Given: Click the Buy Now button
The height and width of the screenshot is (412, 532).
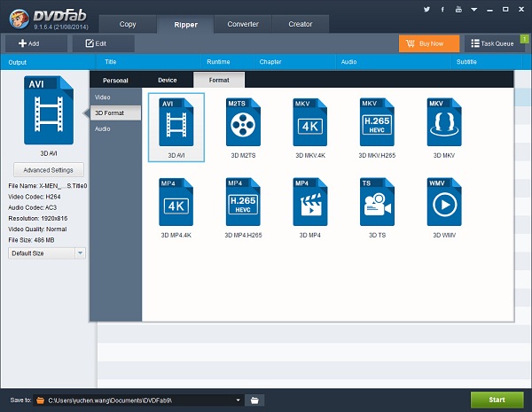Looking at the screenshot, I should tap(429, 43).
